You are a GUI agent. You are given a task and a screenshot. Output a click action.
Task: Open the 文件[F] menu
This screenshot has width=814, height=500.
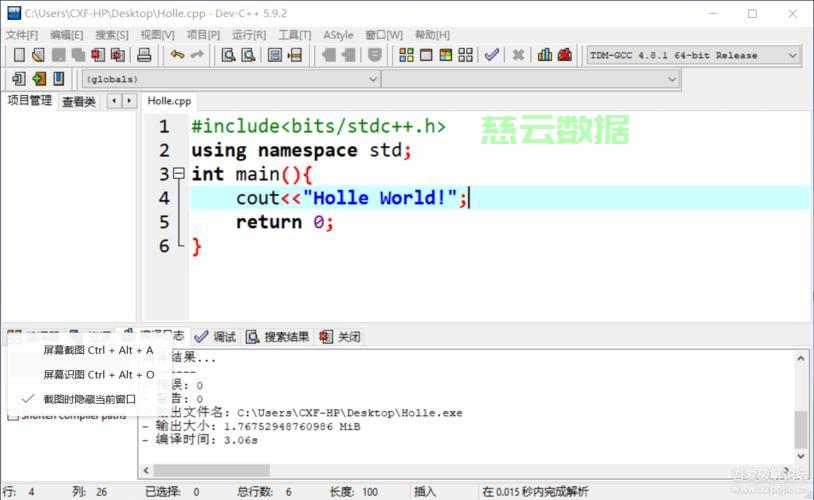[x=22, y=35]
